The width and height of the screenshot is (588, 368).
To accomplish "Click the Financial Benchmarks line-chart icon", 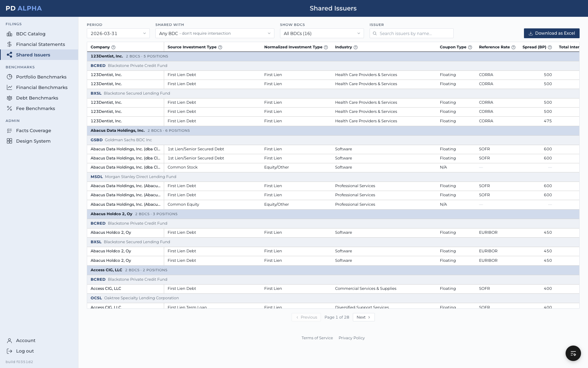I will 9,88.
